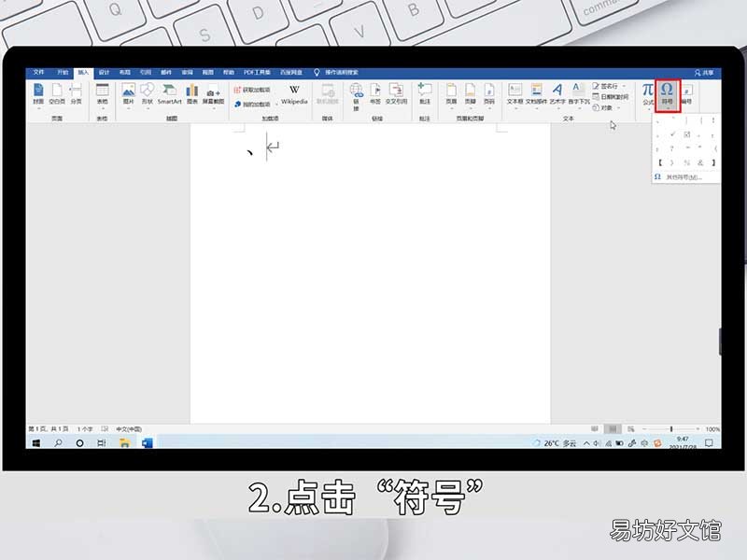The image size is (747, 560).
Task: Insert a picture (图片)
Action: [x=128, y=94]
